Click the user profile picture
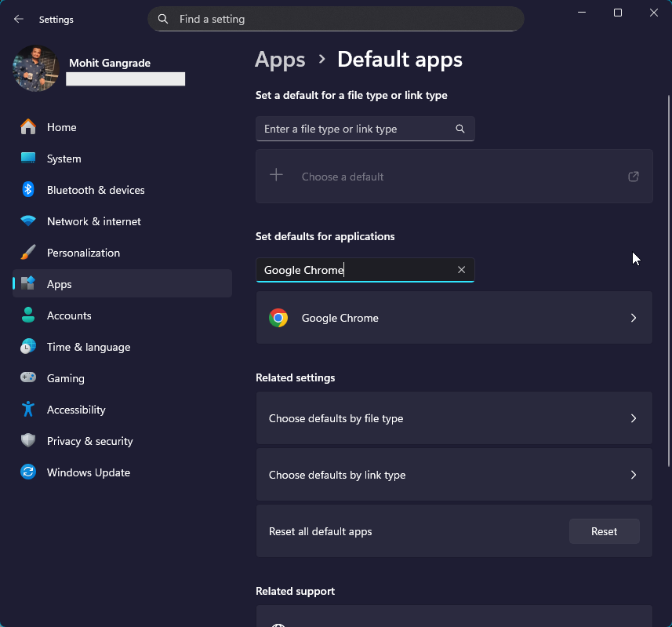The height and width of the screenshot is (627, 672). pos(36,68)
